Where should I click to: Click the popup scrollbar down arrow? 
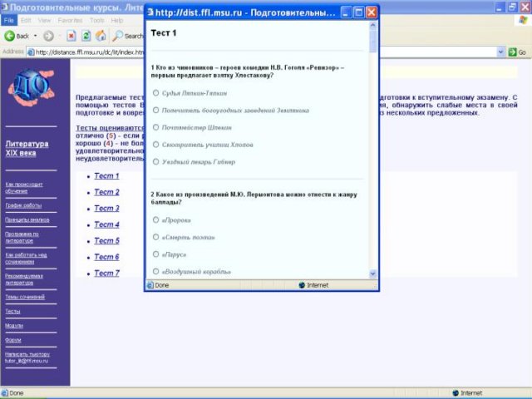(373, 273)
